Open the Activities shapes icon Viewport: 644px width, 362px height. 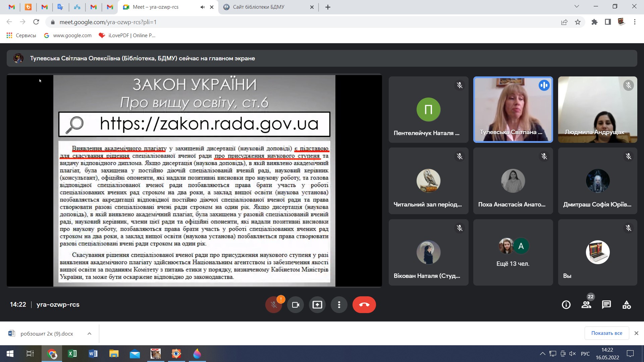pos(627,305)
